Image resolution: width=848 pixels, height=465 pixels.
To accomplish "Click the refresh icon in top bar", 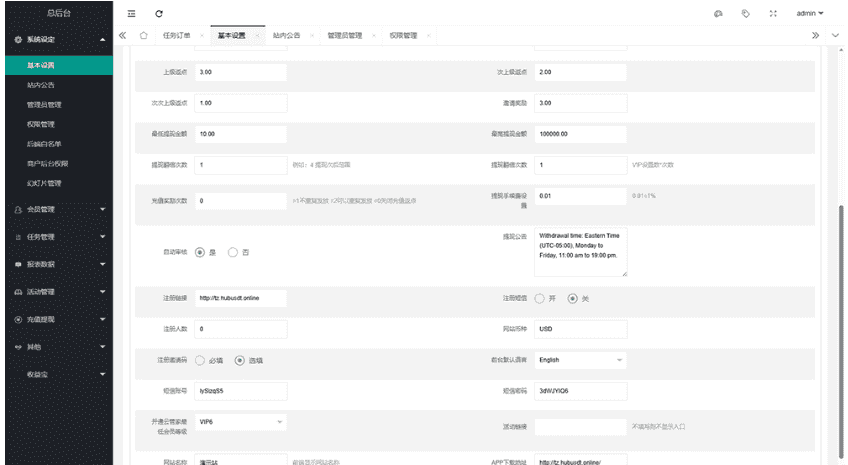I will [159, 14].
